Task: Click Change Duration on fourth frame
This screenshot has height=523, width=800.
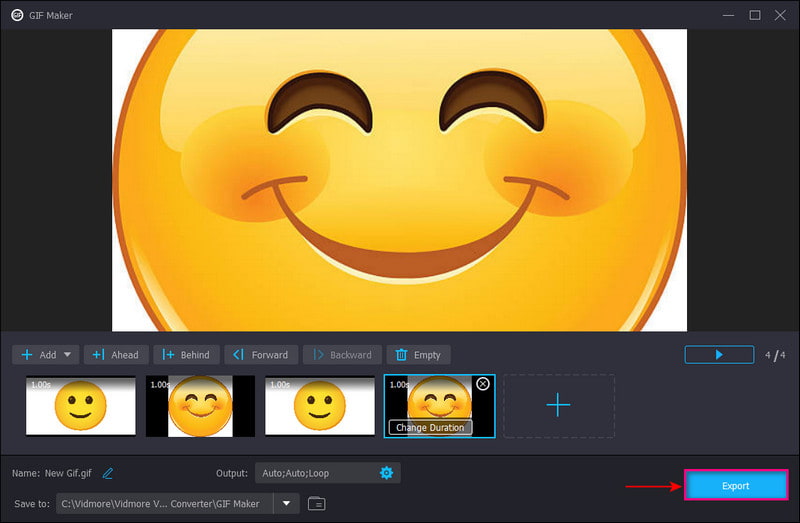Action: (429, 427)
